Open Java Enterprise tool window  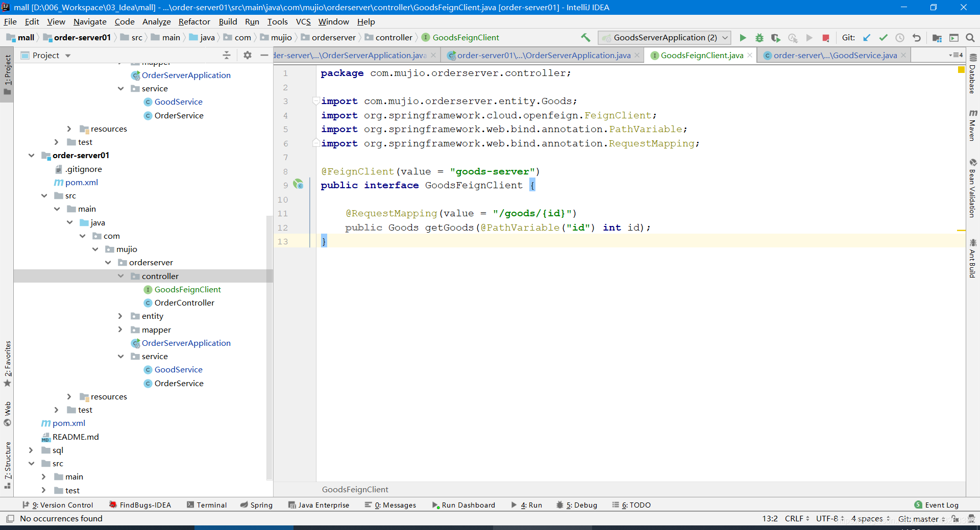coord(319,505)
